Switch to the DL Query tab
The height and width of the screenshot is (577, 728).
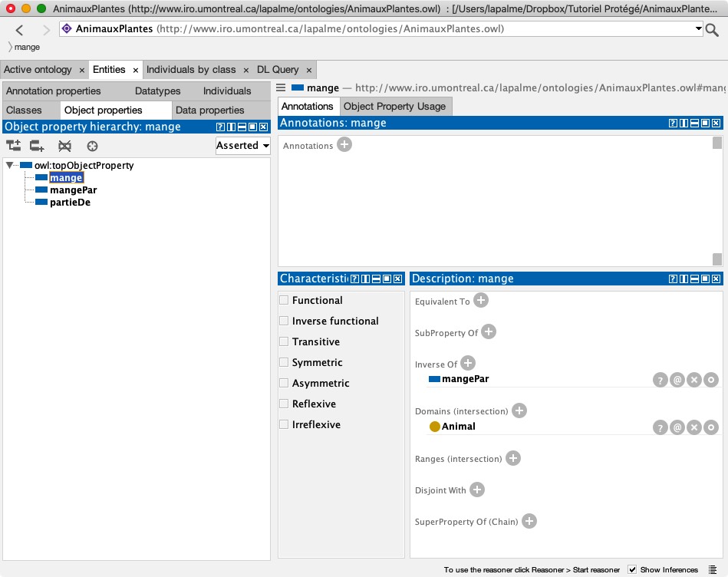coord(278,69)
